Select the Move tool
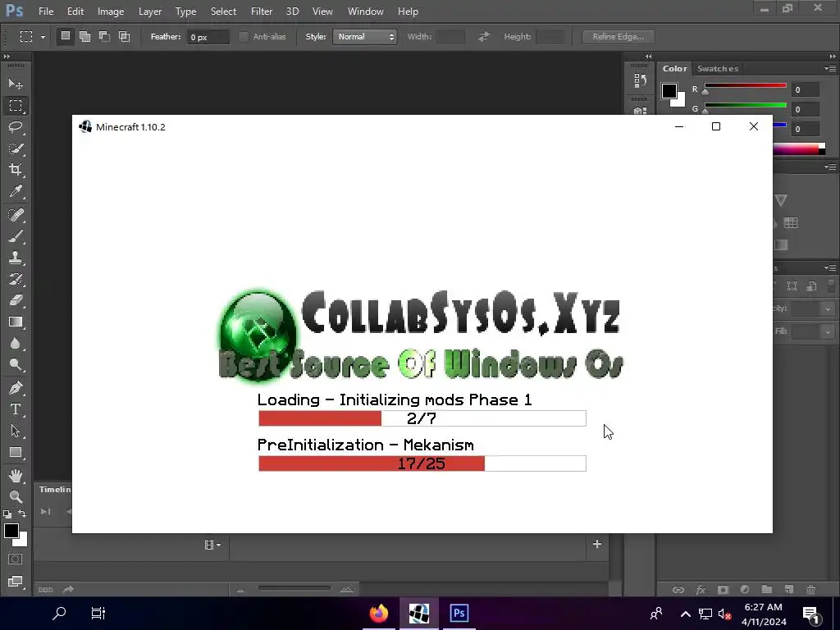Screen dimensions: 840x630 (x=16, y=84)
